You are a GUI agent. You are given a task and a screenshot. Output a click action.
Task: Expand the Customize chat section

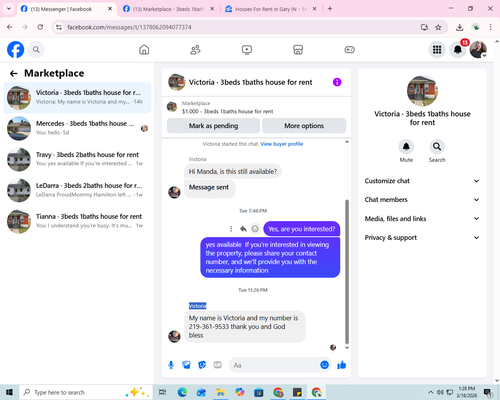pos(422,181)
